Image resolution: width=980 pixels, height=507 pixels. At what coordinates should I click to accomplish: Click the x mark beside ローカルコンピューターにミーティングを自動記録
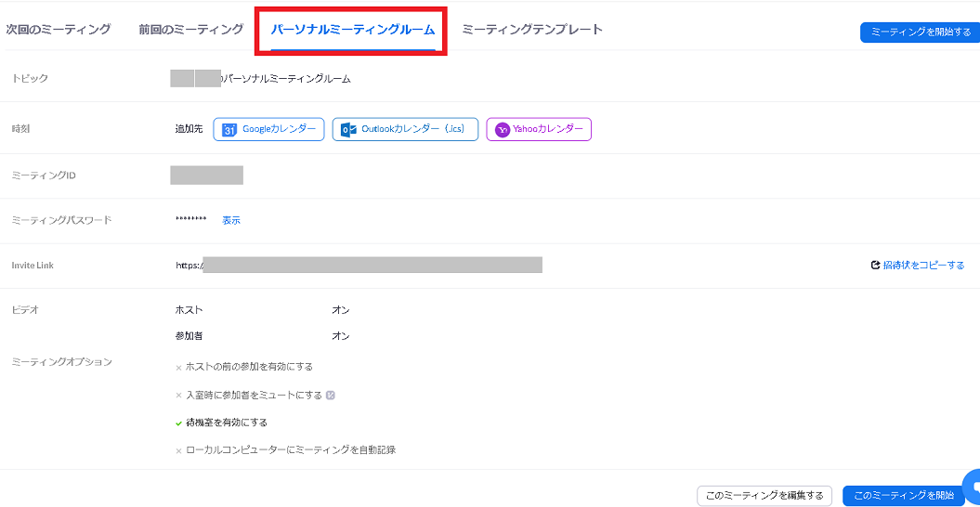tap(178, 451)
